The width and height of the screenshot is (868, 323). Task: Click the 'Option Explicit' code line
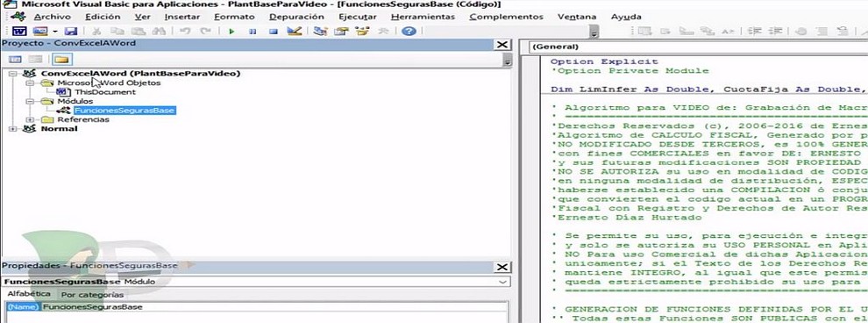pos(604,61)
